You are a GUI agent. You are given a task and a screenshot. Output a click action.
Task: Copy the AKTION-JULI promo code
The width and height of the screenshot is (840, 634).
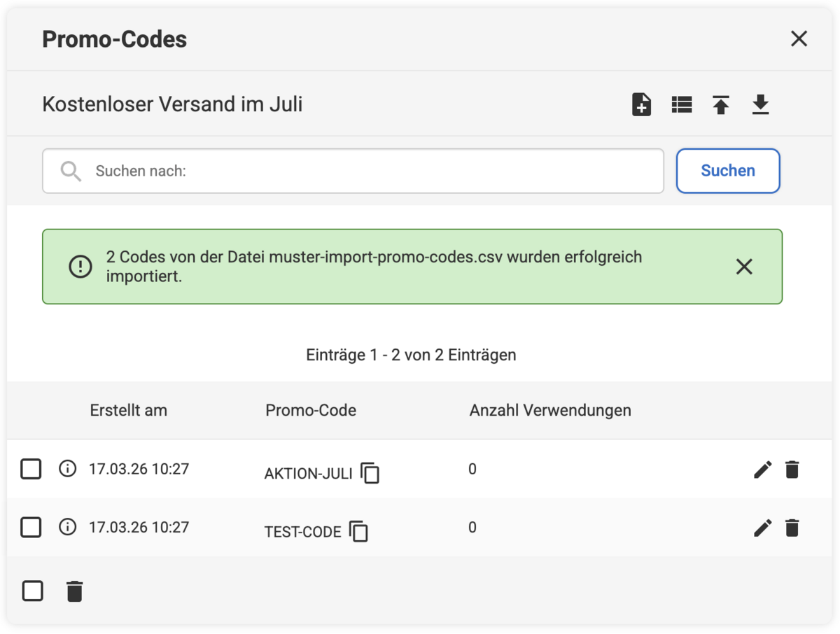point(370,474)
